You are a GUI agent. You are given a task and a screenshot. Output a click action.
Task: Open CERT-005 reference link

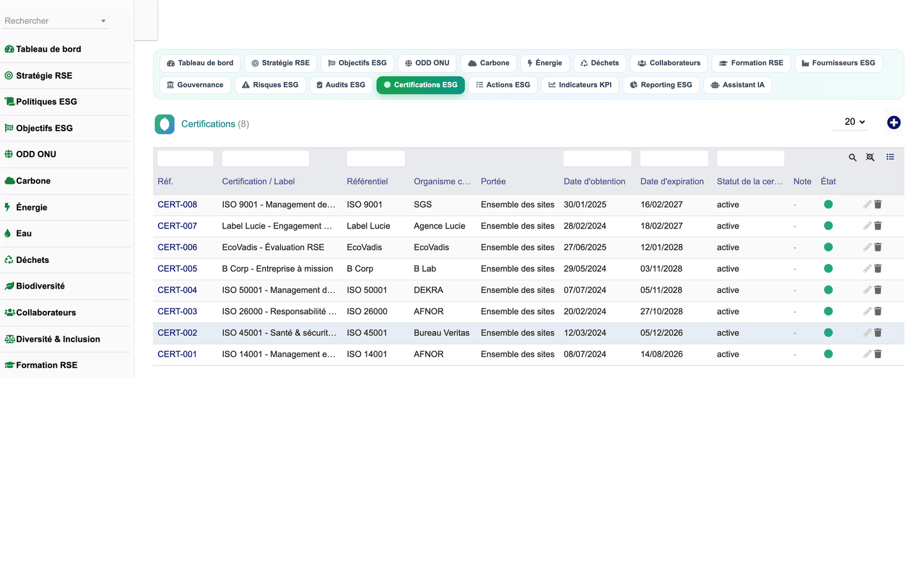click(177, 269)
